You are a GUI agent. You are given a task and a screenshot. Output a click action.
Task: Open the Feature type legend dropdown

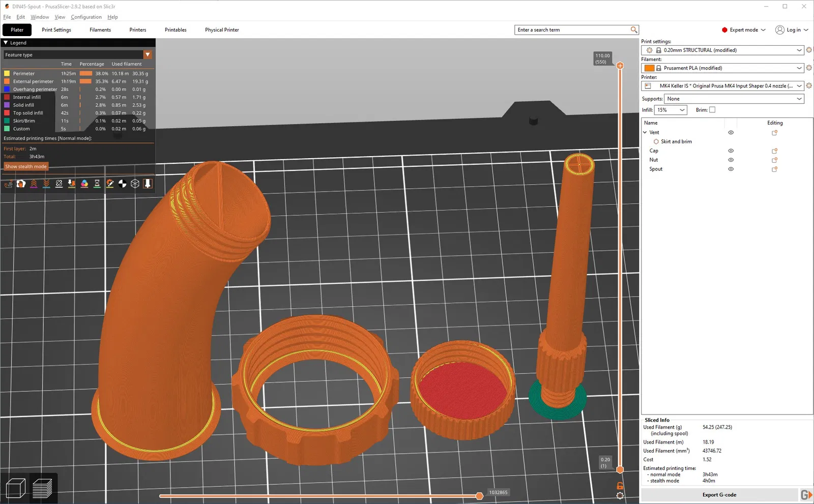(78, 54)
